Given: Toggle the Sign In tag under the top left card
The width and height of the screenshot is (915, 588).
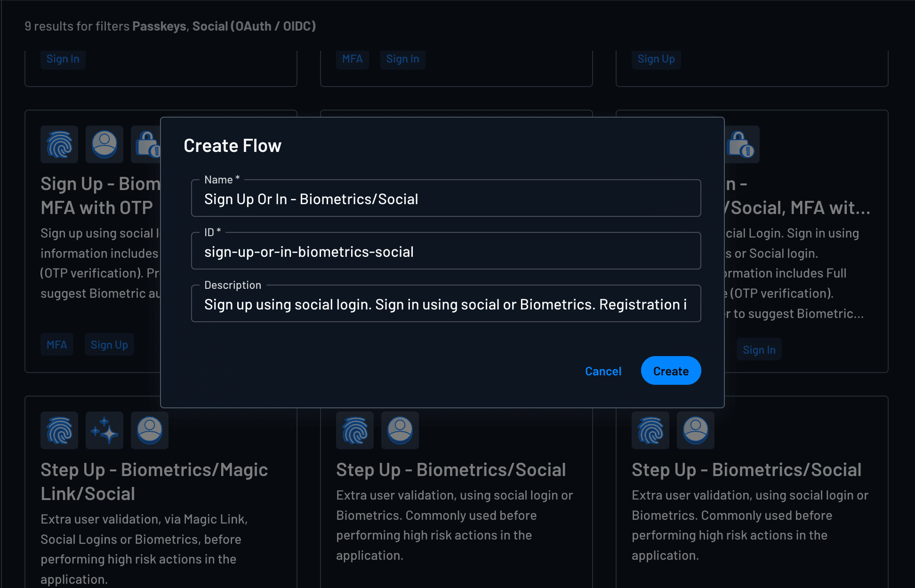Looking at the screenshot, I should click(63, 59).
